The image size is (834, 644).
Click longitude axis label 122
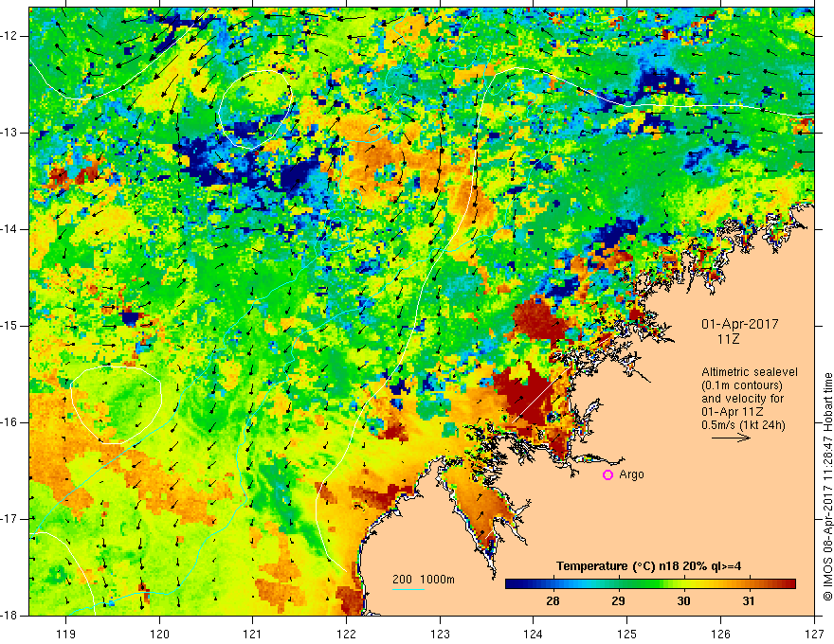[x=346, y=634]
